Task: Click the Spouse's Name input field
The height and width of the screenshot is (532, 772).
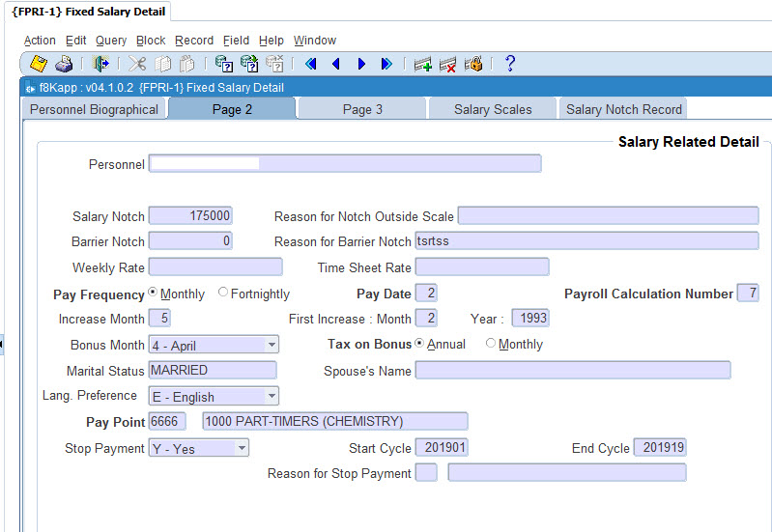Action: (572, 371)
